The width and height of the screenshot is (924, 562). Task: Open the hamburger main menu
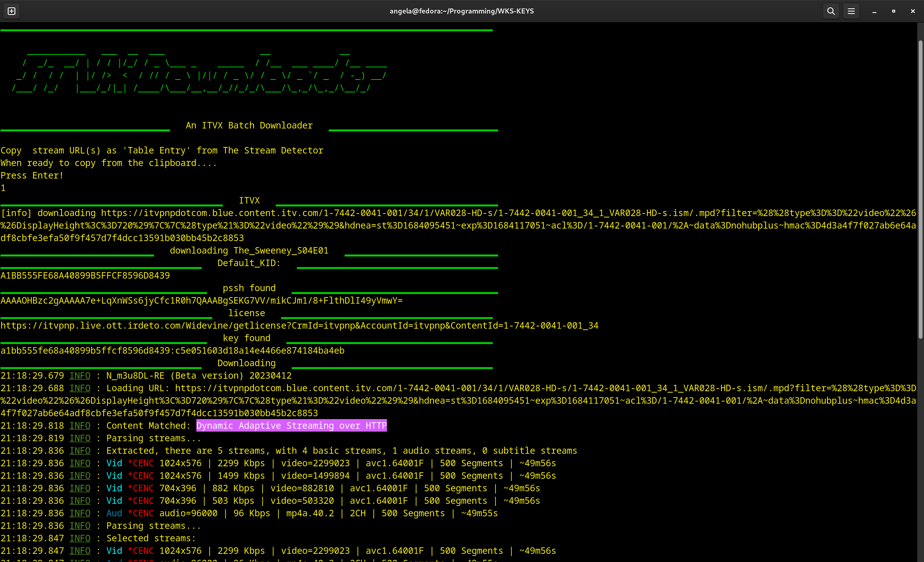(x=851, y=11)
